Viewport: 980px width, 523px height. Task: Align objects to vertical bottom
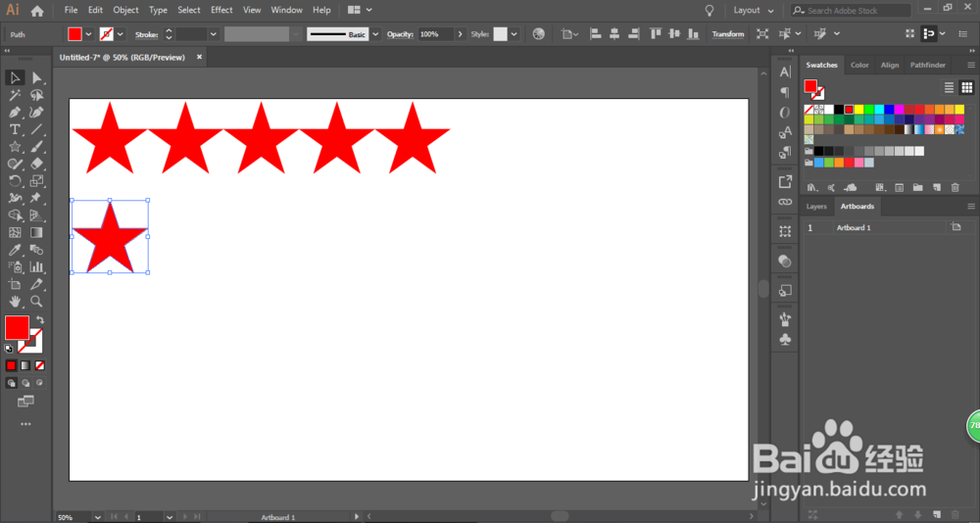click(693, 34)
